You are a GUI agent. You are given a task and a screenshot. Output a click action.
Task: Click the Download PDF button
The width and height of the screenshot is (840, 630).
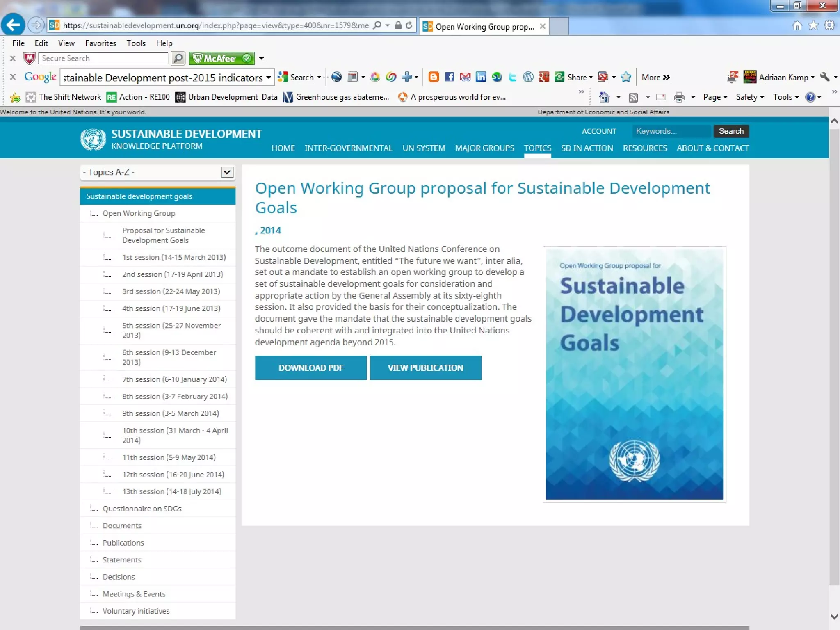[311, 368]
